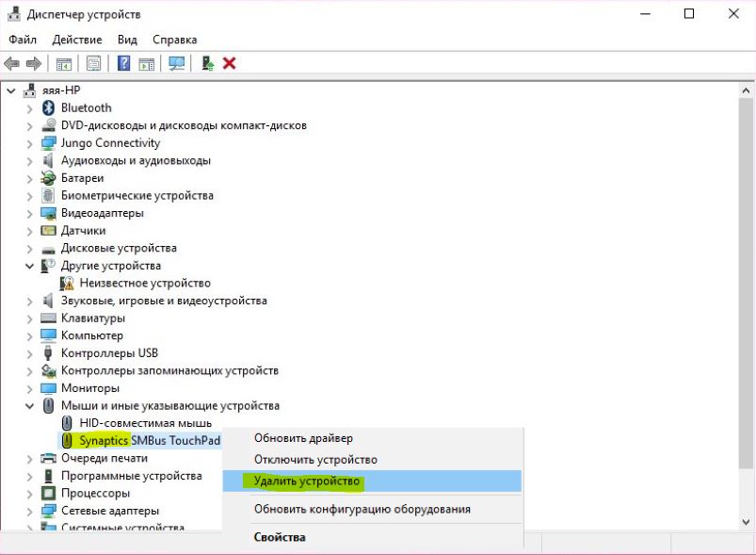This screenshot has width=756, height=555.
Task: Select the Очереди печати label
Action: click(x=105, y=458)
